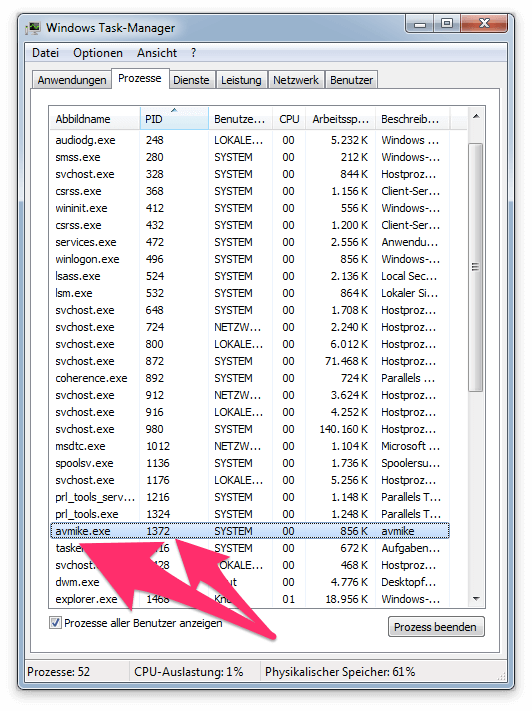This screenshot has height=711, width=532.
Task: Select svchost.exe with PID 912
Action: (249, 395)
